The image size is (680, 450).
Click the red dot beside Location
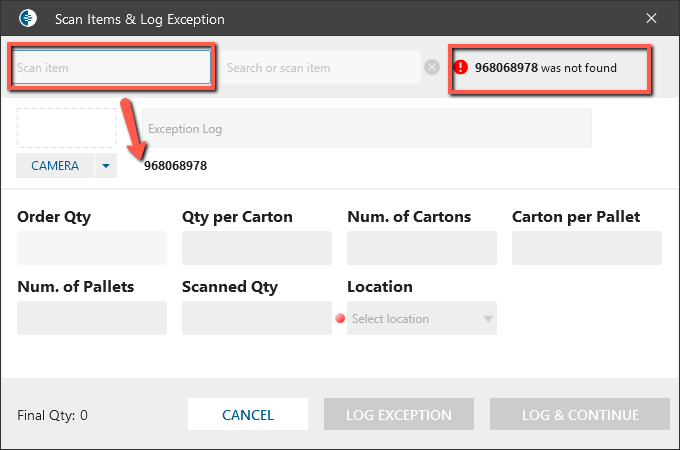coord(340,319)
